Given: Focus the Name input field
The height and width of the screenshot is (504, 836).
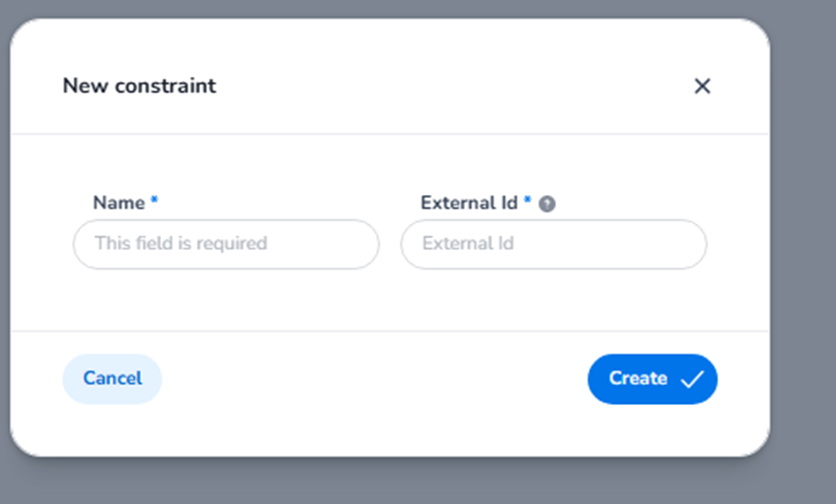Looking at the screenshot, I should [x=226, y=244].
